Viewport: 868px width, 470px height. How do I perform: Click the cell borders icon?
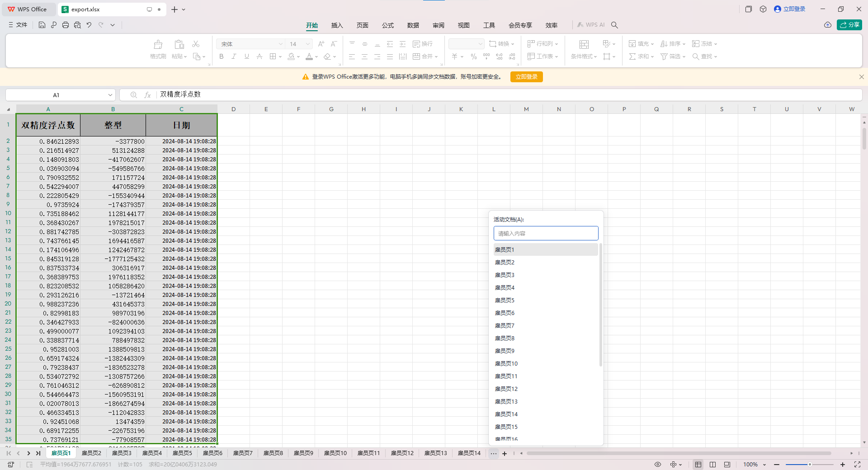[x=273, y=56]
